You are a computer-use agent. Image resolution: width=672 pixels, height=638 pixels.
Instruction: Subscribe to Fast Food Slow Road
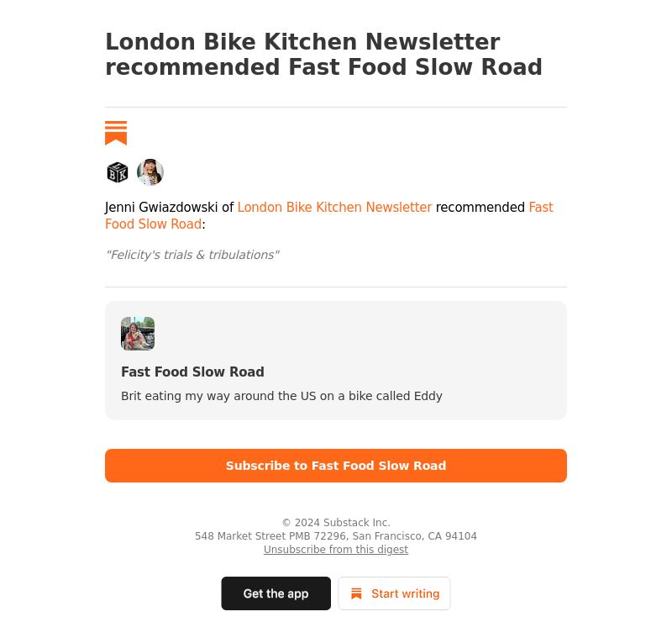335,466
